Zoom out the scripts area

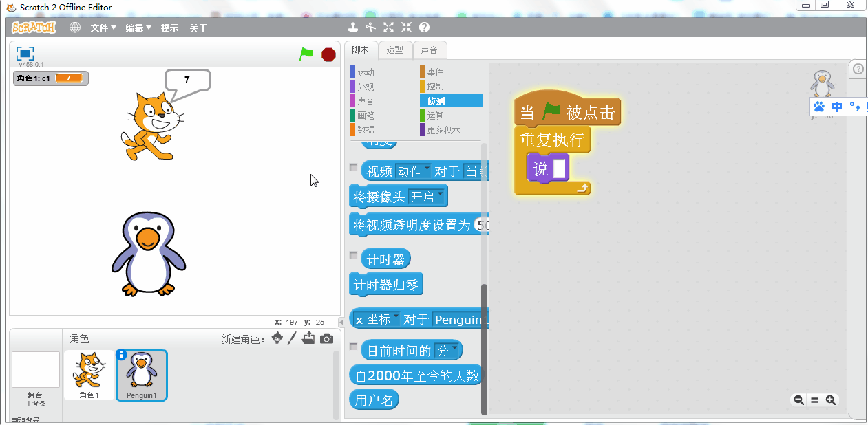coord(798,400)
